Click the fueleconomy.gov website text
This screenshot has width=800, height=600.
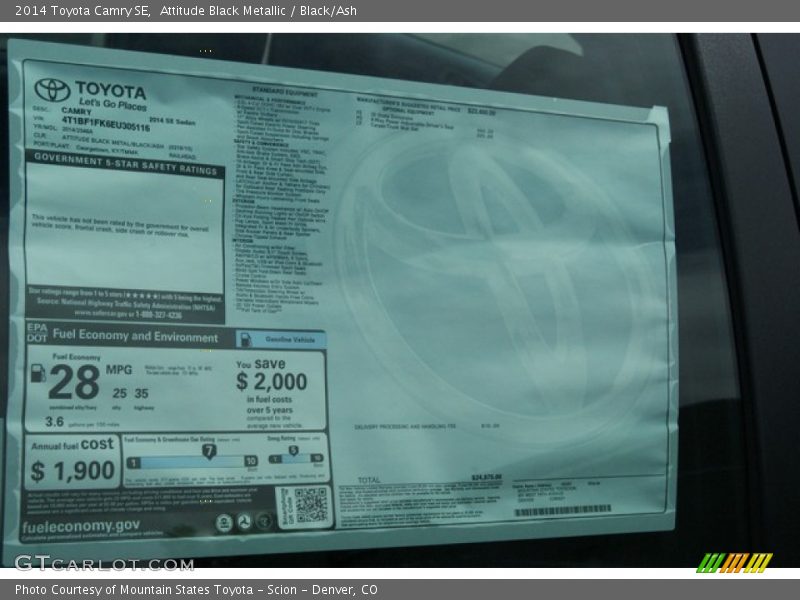click(x=81, y=526)
